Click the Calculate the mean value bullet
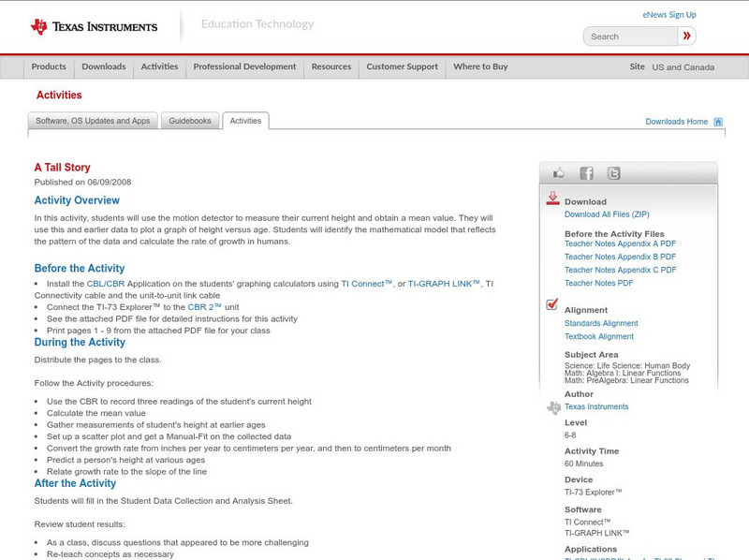 tap(96, 413)
